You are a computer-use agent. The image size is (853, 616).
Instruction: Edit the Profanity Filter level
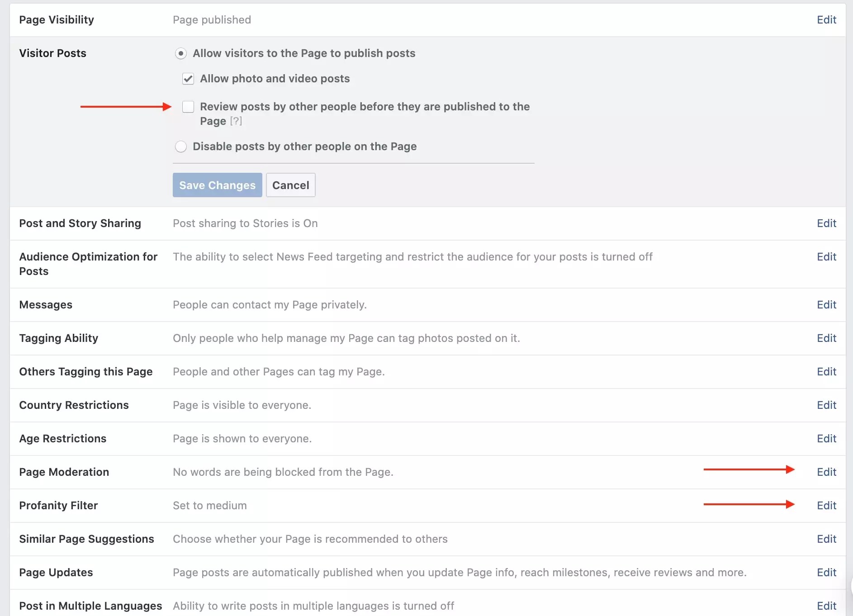(x=826, y=505)
